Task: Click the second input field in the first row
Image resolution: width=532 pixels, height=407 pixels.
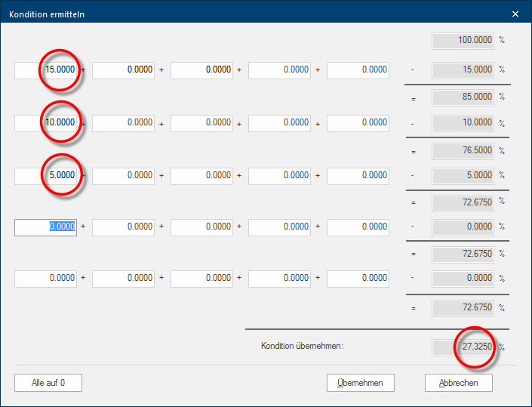Action: tap(123, 70)
